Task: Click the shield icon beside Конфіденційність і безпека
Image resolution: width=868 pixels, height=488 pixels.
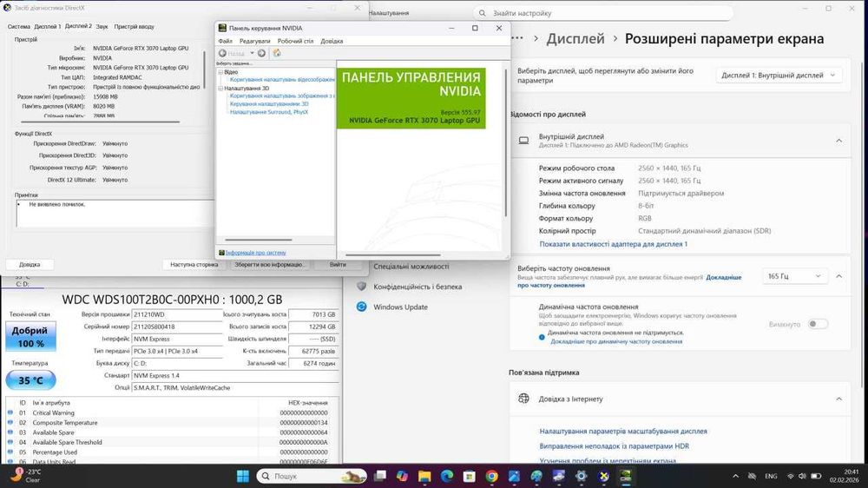Action: 361,287
